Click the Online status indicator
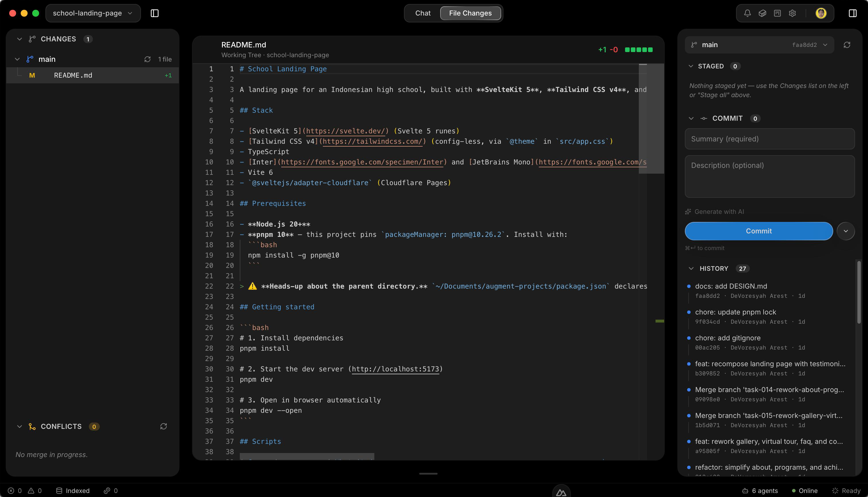Viewport: 868px width, 497px height. (x=804, y=491)
